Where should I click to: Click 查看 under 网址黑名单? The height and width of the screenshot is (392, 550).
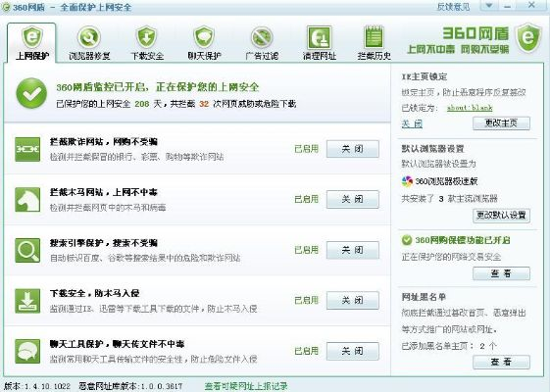pos(501,362)
